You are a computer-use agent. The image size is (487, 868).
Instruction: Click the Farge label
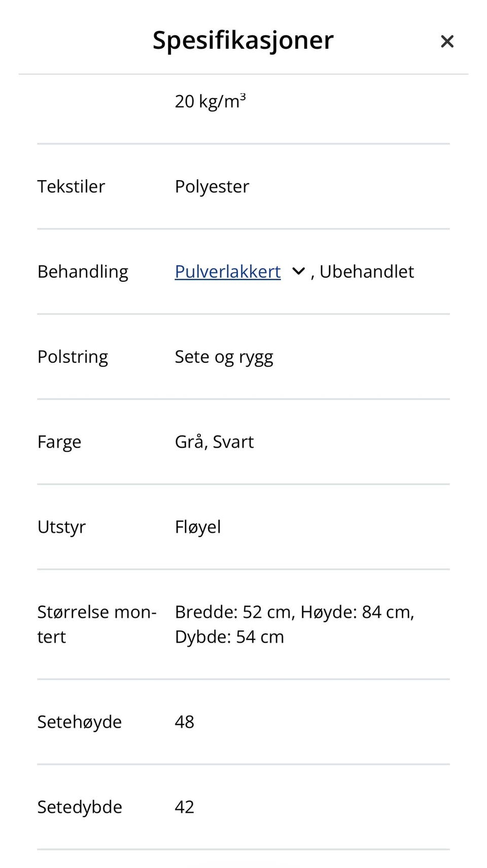tap(59, 442)
